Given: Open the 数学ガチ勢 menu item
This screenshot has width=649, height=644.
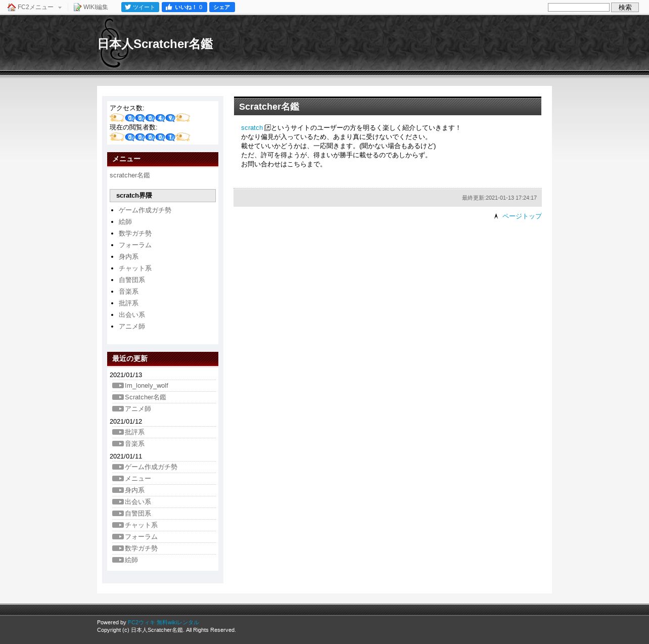Looking at the screenshot, I should [x=135, y=234].
